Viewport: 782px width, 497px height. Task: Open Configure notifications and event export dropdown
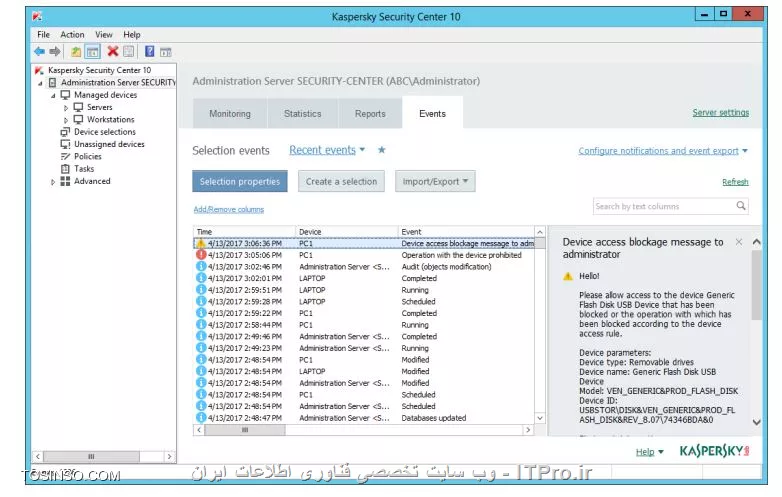(x=663, y=151)
